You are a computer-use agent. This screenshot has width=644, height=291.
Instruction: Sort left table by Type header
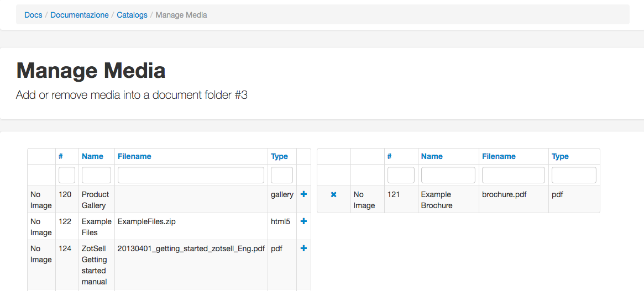tap(279, 156)
